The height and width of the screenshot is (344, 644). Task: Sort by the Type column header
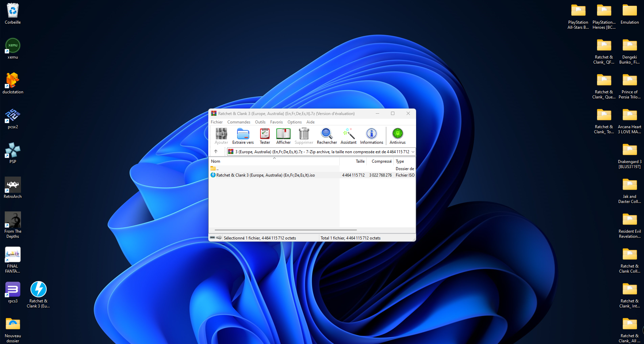coord(405,161)
